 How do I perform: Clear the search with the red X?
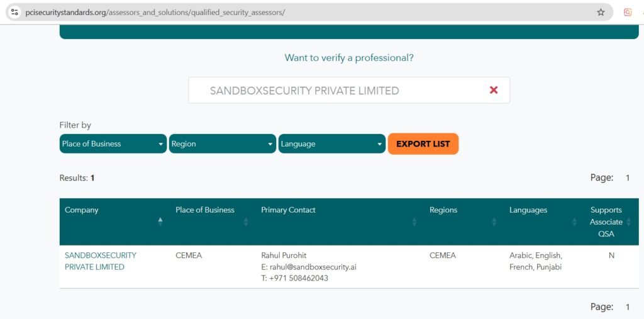(494, 90)
